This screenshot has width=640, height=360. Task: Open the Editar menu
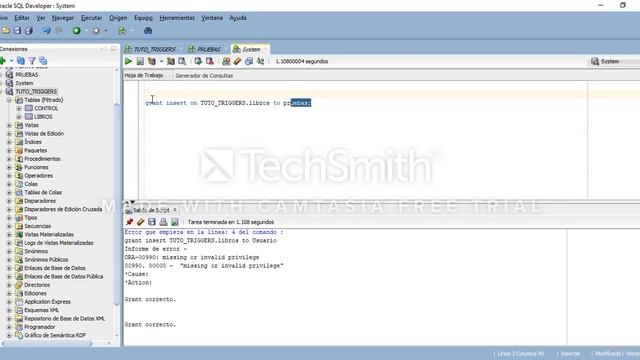click(22, 18)
